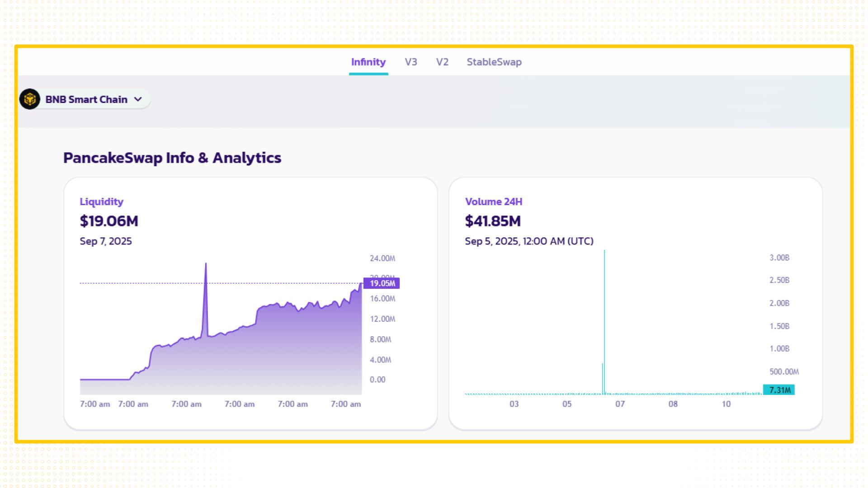Screen dimensions: 868x488
Task: Click the 3.00B axis label on volume chart
Action: (x=779, y=258)
